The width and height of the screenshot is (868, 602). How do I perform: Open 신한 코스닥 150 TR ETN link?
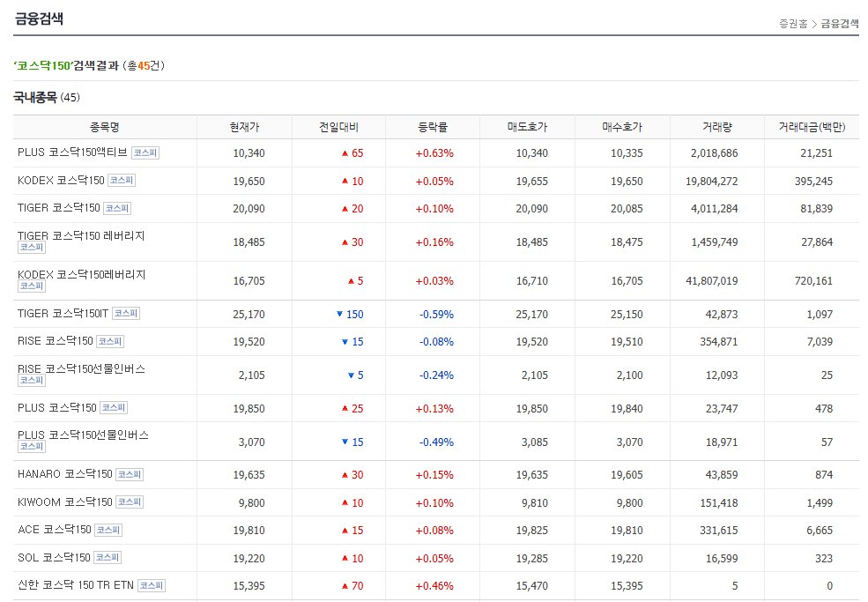coord(76,585)
